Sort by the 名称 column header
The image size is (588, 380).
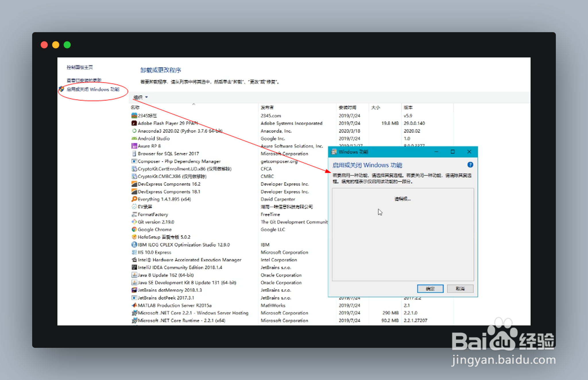pos(135,107)
